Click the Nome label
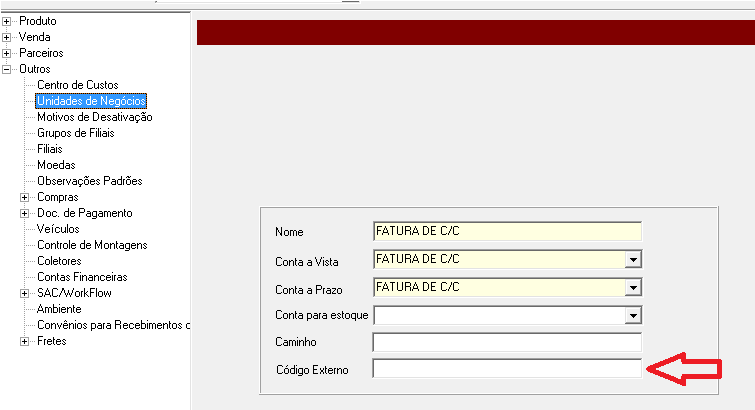 tap(289, 232)
